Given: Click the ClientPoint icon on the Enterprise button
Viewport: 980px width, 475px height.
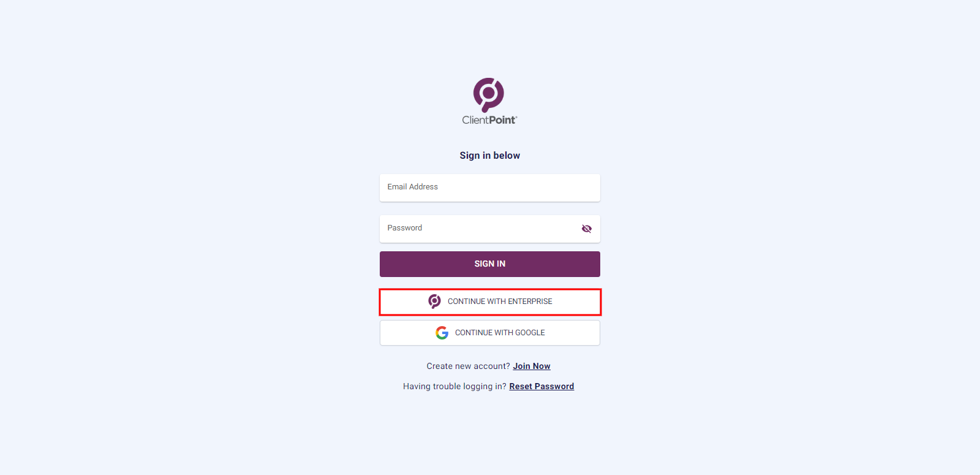Looking at the screenshot, I should 434,301.
